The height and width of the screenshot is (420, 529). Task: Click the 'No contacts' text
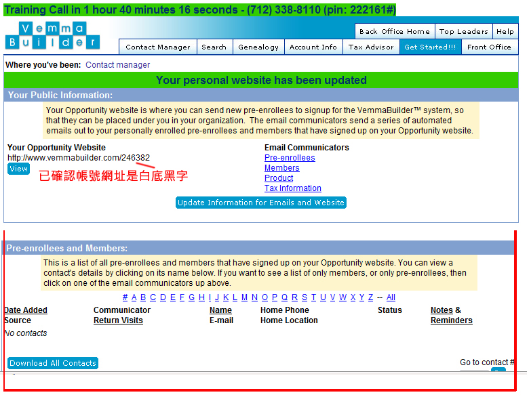26,333
